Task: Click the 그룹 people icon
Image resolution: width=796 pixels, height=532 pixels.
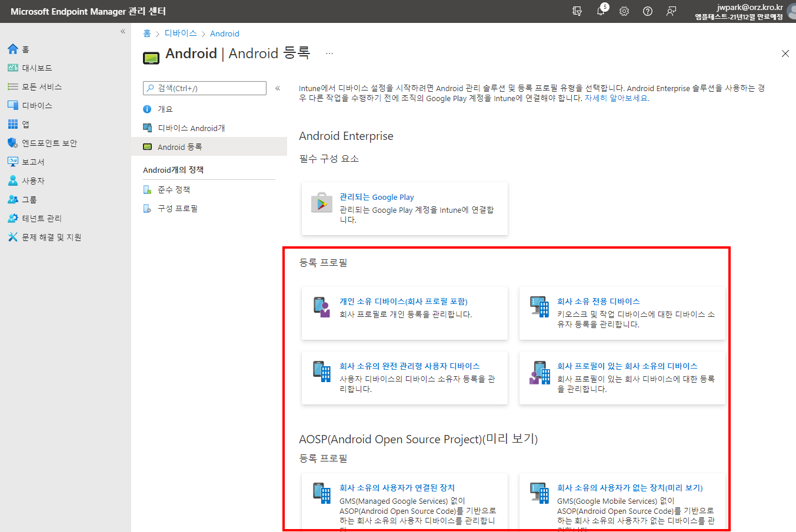Action: (13, 199)
